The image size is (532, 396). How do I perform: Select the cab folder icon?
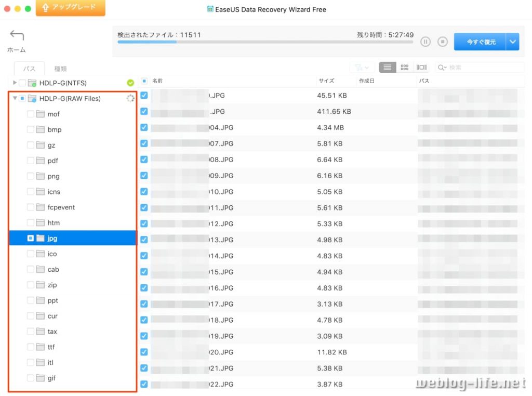click(41, 269)
